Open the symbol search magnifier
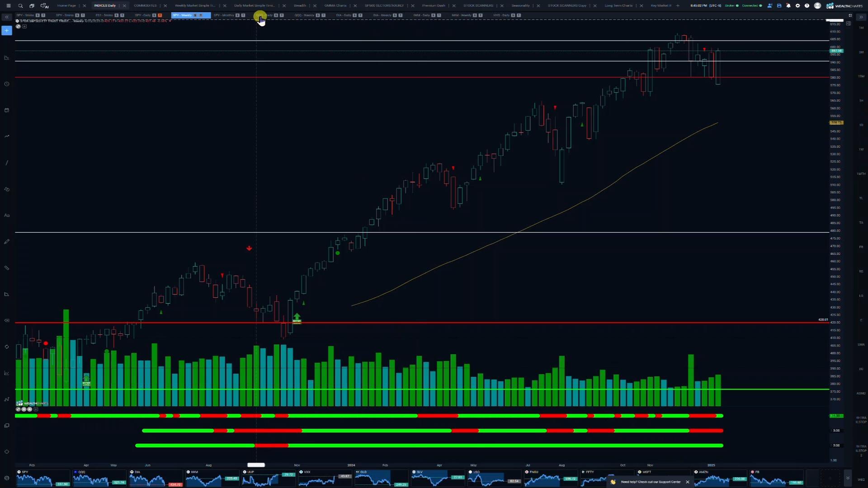Screen dimensions: 868x488 coord(20,5)
